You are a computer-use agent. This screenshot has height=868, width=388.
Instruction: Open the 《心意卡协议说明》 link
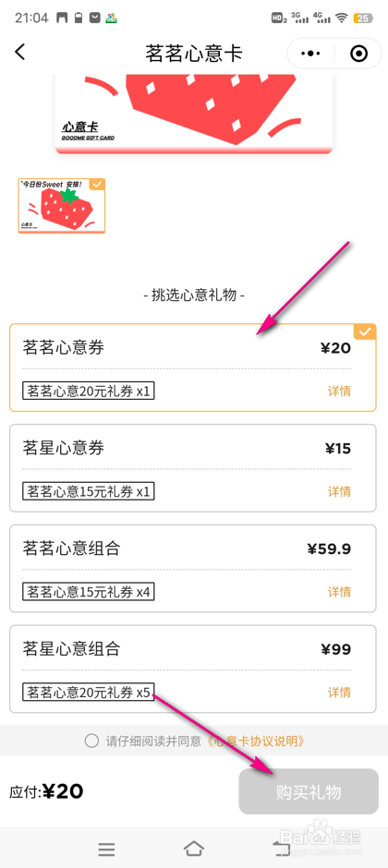click(x=255, y=741)
